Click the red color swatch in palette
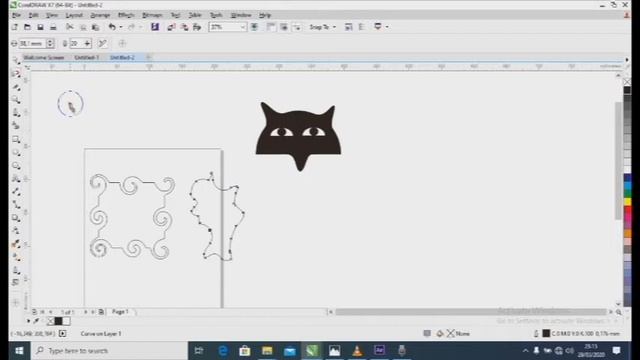640x360 pixels. (x=627, y=210)
